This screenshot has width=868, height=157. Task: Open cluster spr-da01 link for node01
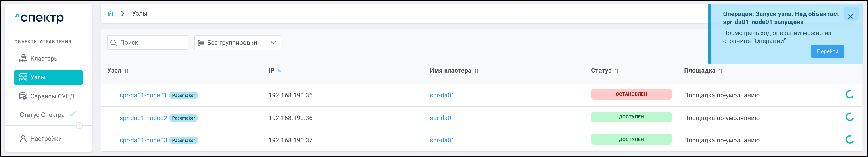(442, 95)
